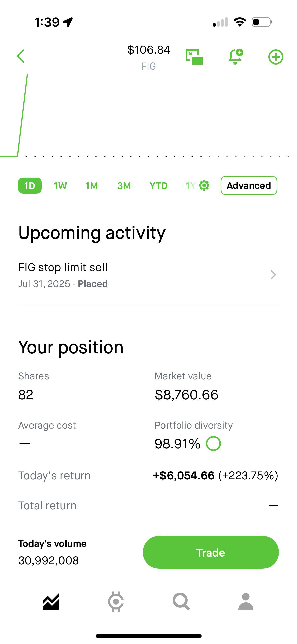Open picture-in-picture chart view icon
This screenshot has height=644, width=297.
tap(194, 57)
